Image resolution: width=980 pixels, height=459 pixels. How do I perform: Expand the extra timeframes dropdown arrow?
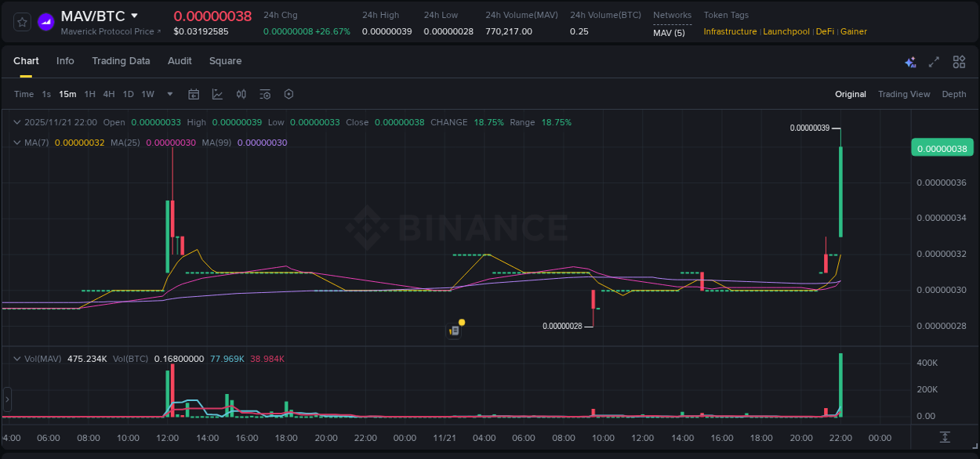pos(169,94)
